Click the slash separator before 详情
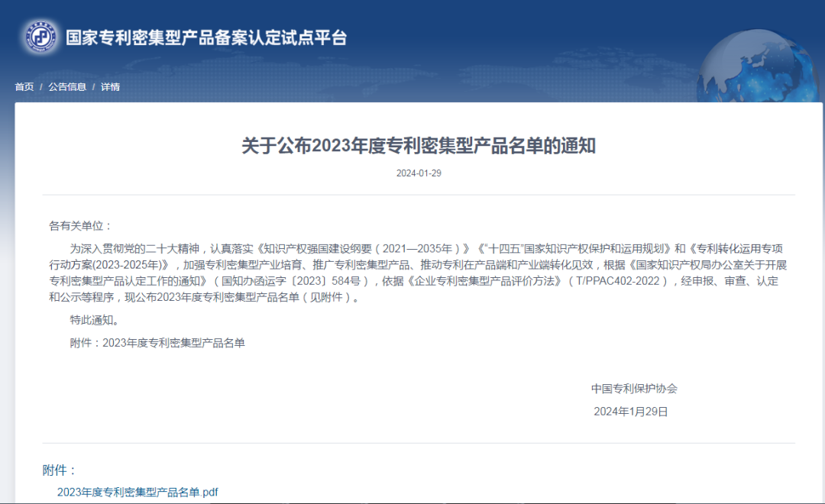Image resolution: width=825 pixels, height=504 pixels. [93, 87]
